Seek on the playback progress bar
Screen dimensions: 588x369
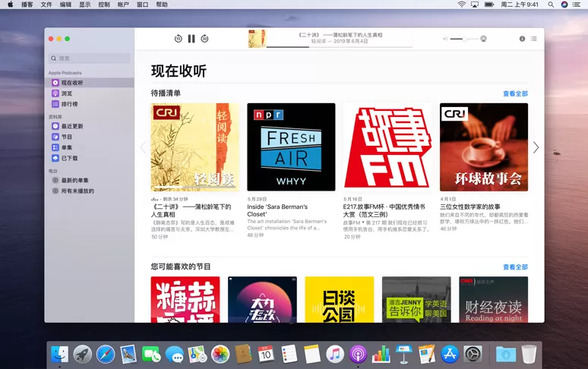340,47
